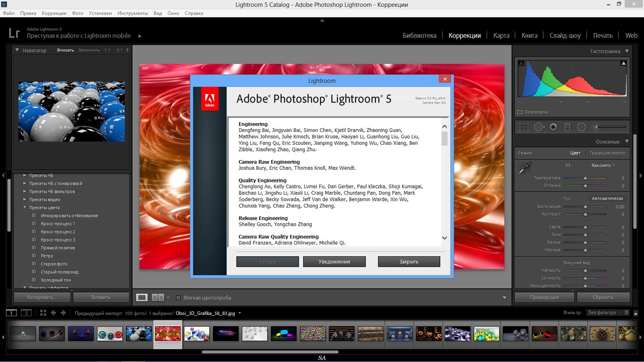Switch to main window display 1

(11, 313)
